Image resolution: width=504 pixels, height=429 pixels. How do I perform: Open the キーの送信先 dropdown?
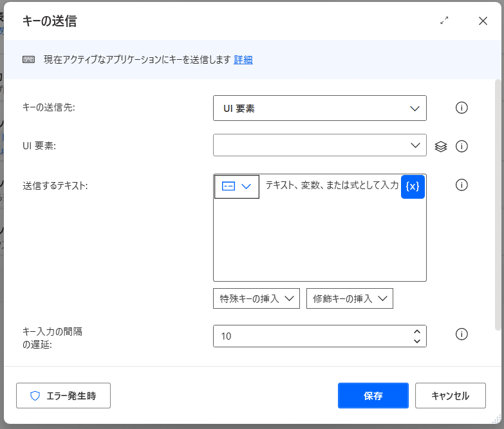point(320,108)
